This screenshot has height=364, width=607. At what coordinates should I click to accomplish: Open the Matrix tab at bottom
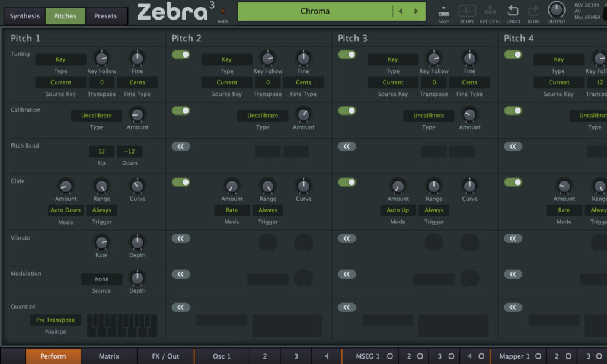109,356
